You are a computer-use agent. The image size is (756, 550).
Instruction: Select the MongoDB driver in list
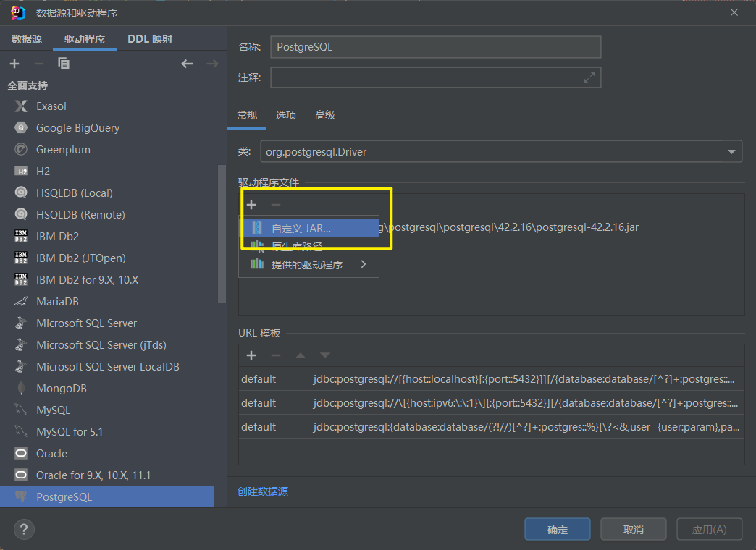62,389
